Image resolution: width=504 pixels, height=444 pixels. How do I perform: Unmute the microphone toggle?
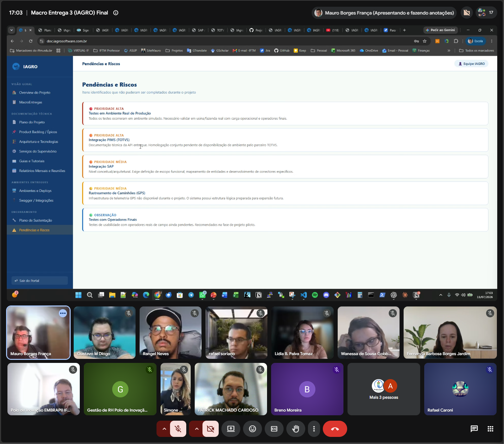(178, 429)
